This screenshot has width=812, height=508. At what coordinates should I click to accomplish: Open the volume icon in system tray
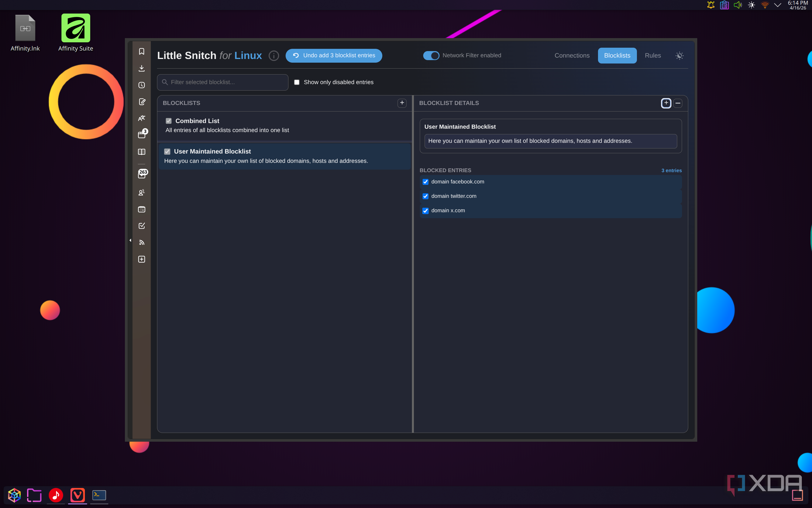(x=738, y=5)
